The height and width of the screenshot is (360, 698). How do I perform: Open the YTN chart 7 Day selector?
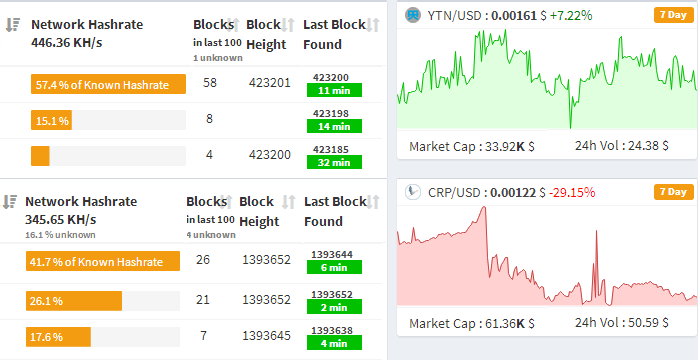[x=674, y=15]
